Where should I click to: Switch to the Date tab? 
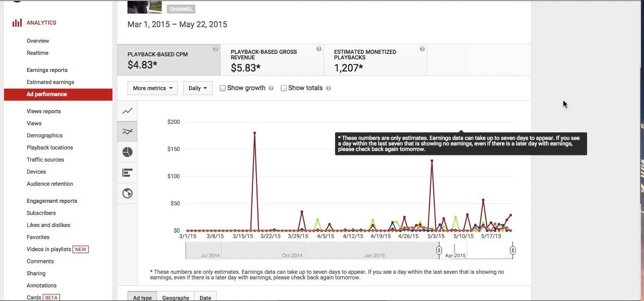[x=205, y=296]
